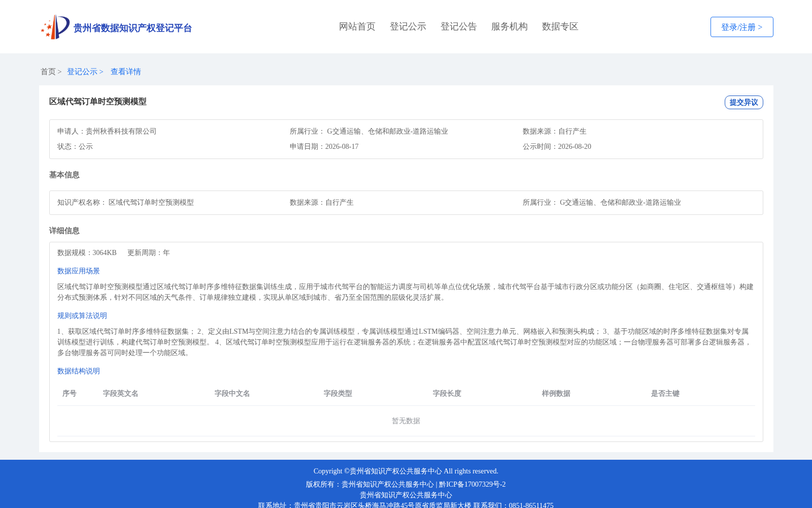The width and height of the screenshot is (812, 508).
Task: Open the 登记公告 navigation item
Action: pos(459,26)
